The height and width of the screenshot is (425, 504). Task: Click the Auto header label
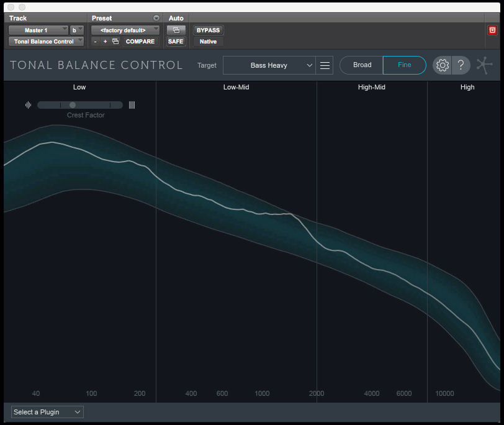pos(176,18)
